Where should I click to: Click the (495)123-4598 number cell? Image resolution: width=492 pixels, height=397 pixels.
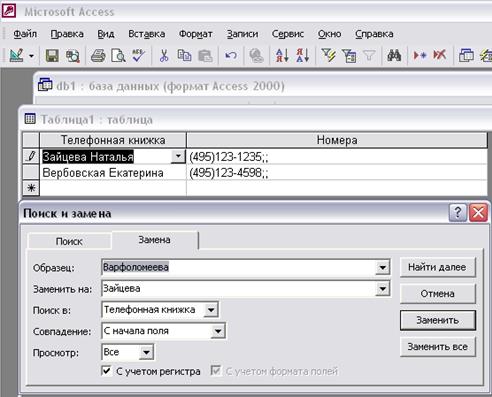337,173
